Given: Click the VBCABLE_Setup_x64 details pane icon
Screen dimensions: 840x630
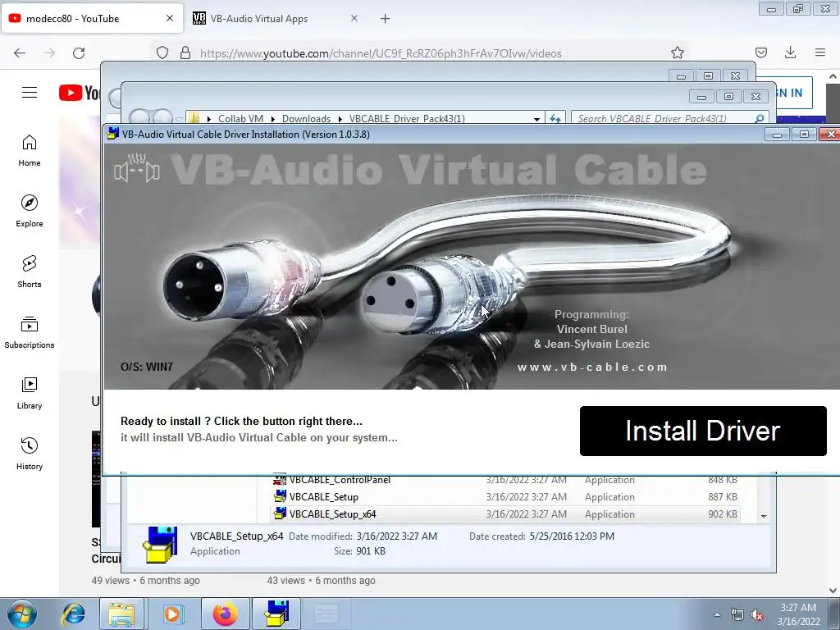Looking at the screenshot, I should click(x=160, y=545).
